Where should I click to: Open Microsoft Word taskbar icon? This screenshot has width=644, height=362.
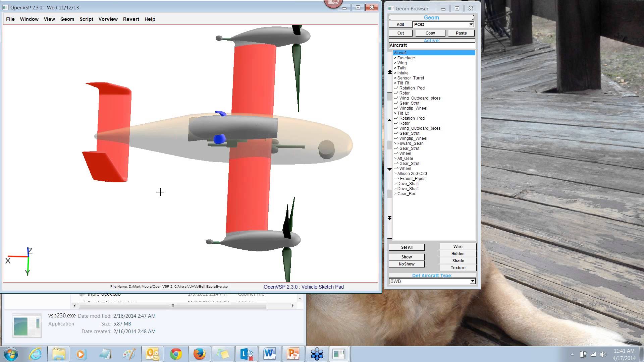[270, 354]
